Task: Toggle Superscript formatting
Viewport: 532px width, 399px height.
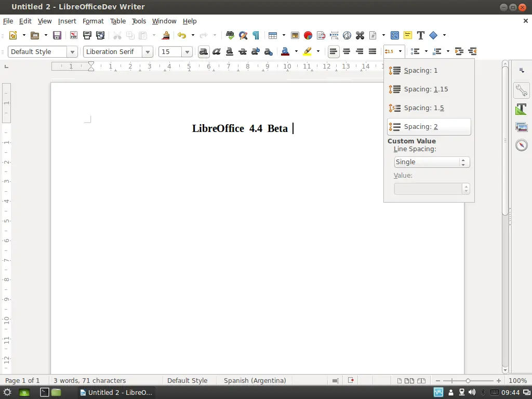Action: [x=256, y=51]
